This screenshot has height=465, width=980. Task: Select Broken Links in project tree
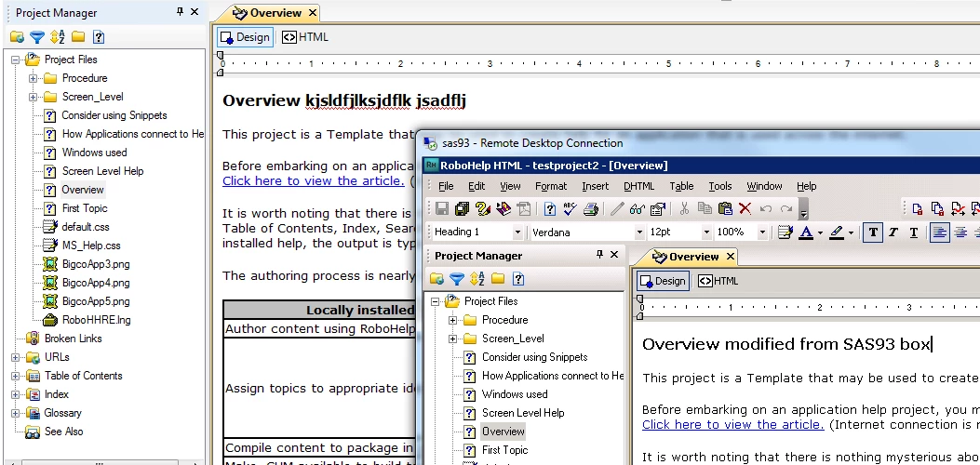pyautogui.click(x=74, y=339)
